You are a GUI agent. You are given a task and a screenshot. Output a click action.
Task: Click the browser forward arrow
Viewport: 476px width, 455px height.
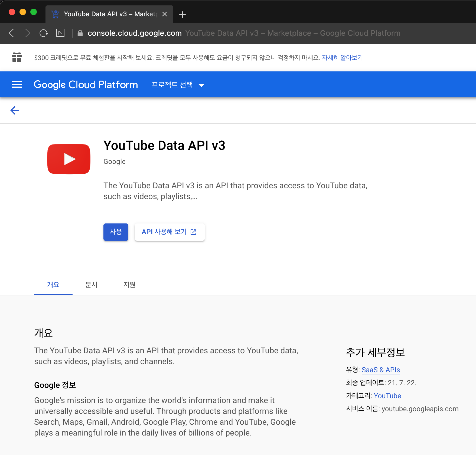[27, 33]
